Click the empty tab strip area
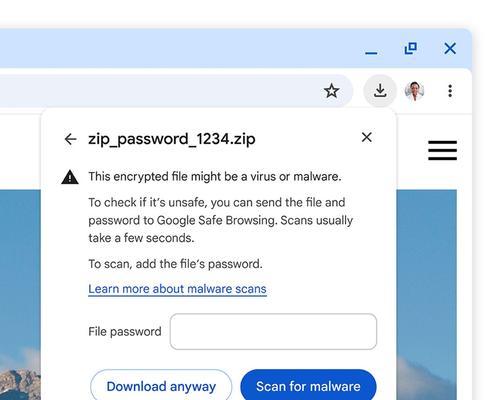The height and width of the screenshot is (400, 500). [177, 48]
